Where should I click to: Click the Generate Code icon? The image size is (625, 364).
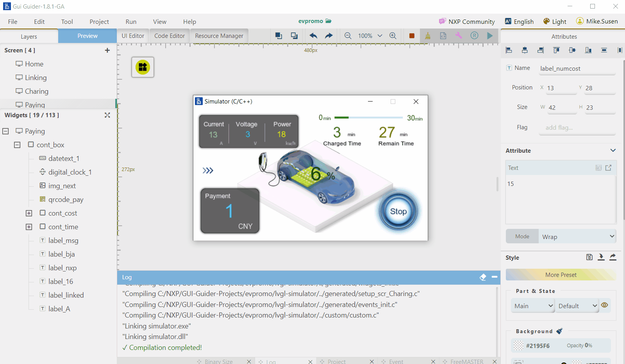pos(443,36)
